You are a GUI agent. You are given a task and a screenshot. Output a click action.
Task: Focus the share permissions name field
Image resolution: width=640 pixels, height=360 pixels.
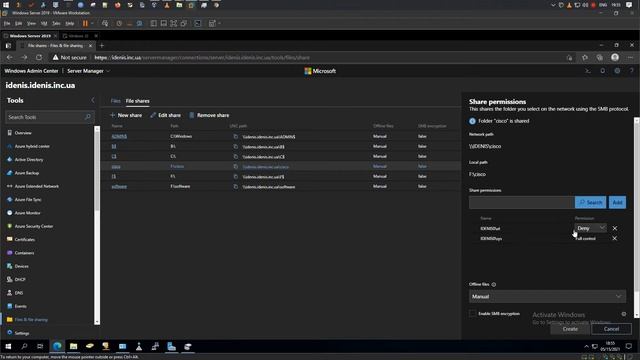(x=522, y=202)
